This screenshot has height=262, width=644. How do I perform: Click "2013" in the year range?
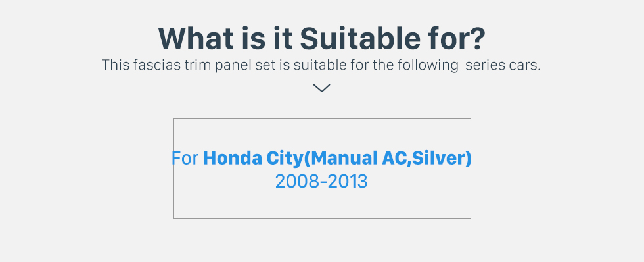pos(349,182)
